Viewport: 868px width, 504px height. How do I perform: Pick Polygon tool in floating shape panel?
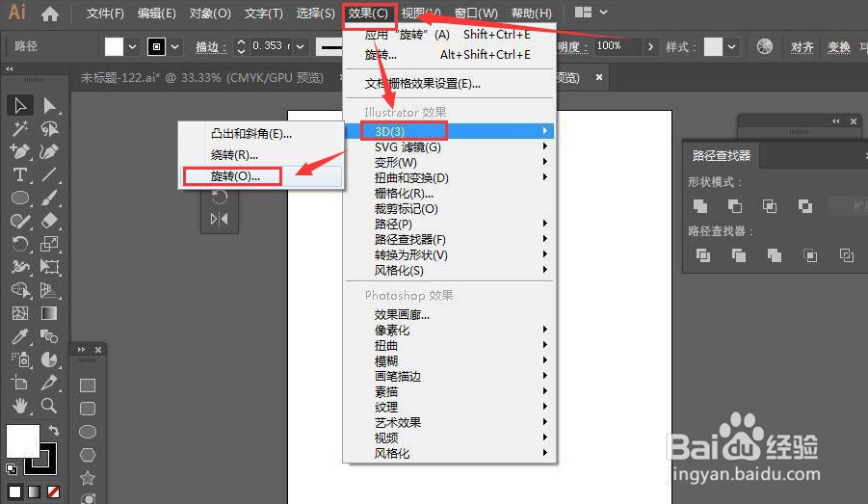click(88, 455)
